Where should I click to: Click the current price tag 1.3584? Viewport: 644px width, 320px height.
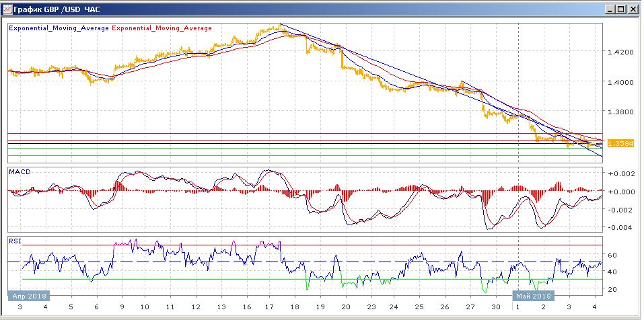[620, 143]
